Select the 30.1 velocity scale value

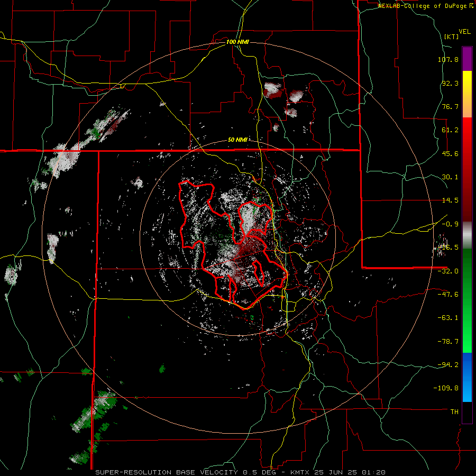click(450, 177)
